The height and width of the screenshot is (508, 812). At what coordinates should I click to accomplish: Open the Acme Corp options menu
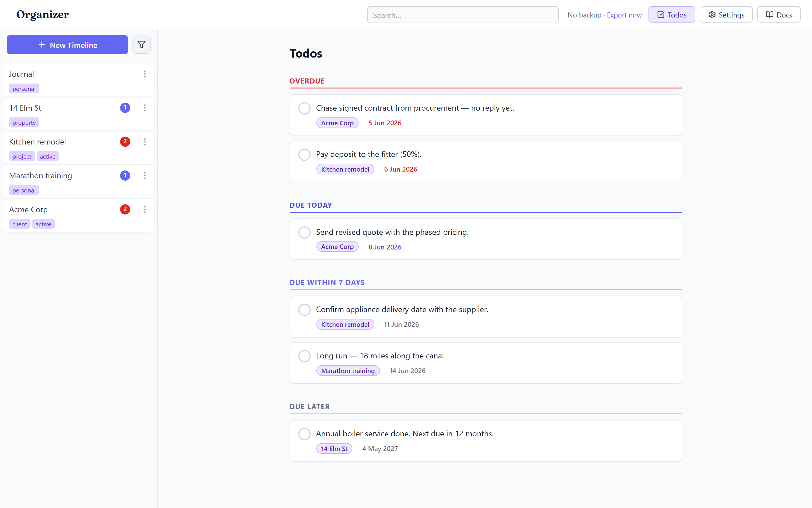pyautogui.click(x=145, y=210)
